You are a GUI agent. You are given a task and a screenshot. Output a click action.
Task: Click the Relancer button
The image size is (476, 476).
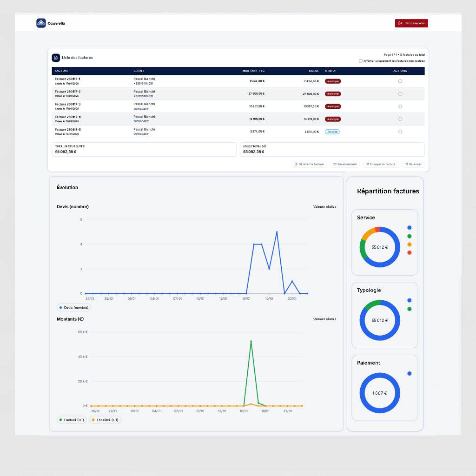(413, 164)
